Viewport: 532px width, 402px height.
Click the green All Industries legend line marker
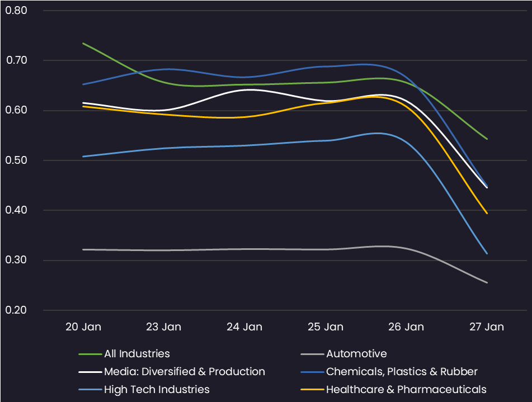click(x=90, y=354)
